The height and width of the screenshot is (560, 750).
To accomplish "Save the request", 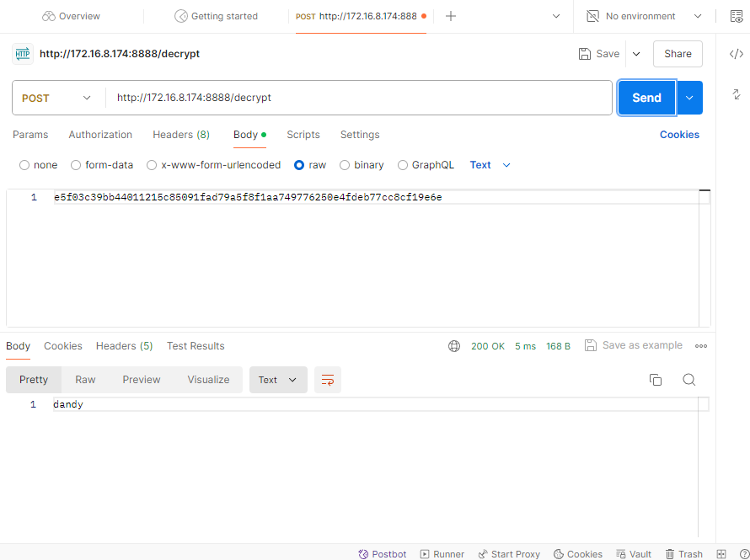I will point(599,54).
